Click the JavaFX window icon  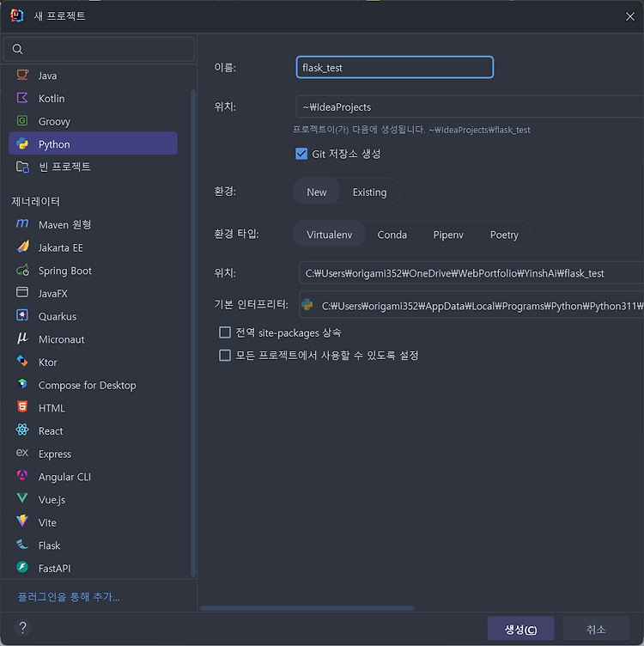[22, 293]
